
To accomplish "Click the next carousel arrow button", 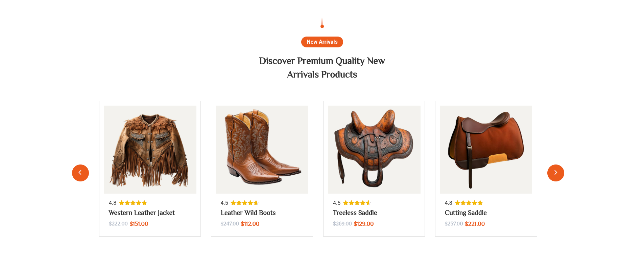I will pyautogui.click(x=555, y=173).
